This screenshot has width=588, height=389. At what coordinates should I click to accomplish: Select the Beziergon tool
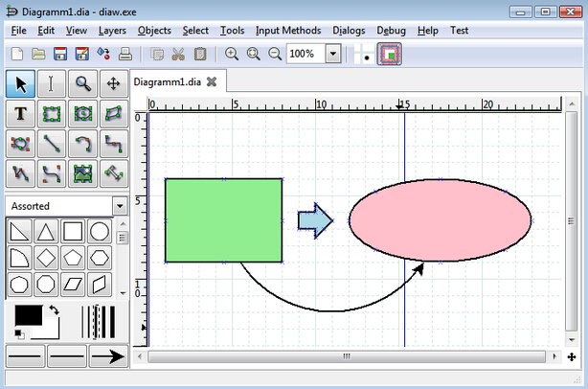pyautogui.click(x=21, y=144)
